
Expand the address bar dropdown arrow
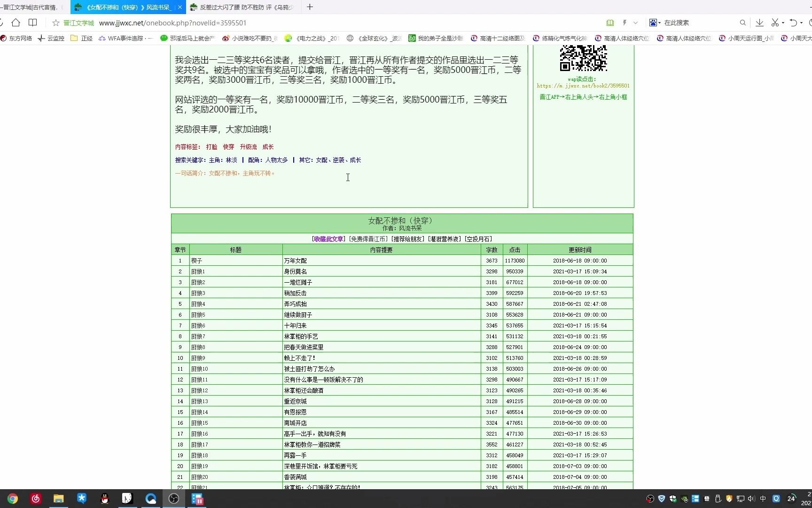(x=635, y=23)
